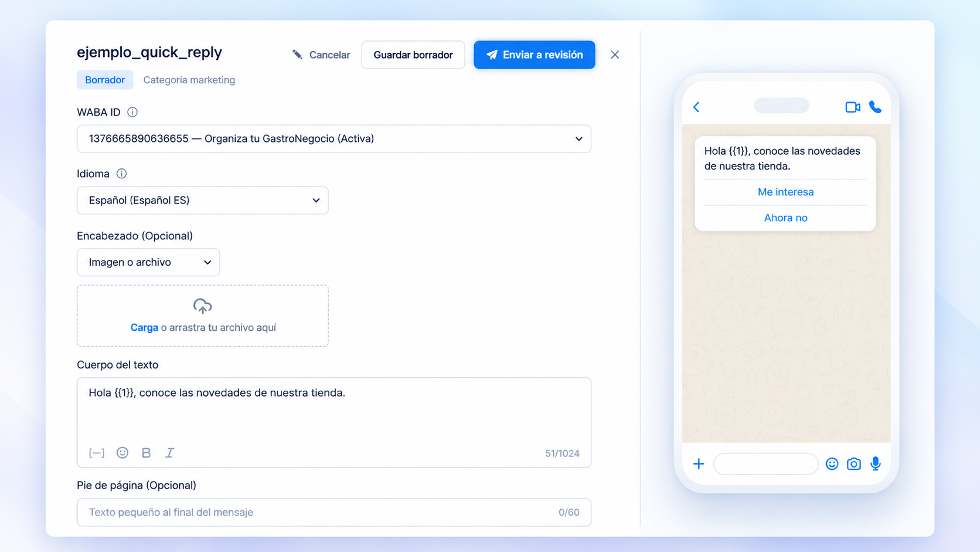Click into the Cuerpo del texto field
Screen dimensions: 980x552
tap(334, 422)
